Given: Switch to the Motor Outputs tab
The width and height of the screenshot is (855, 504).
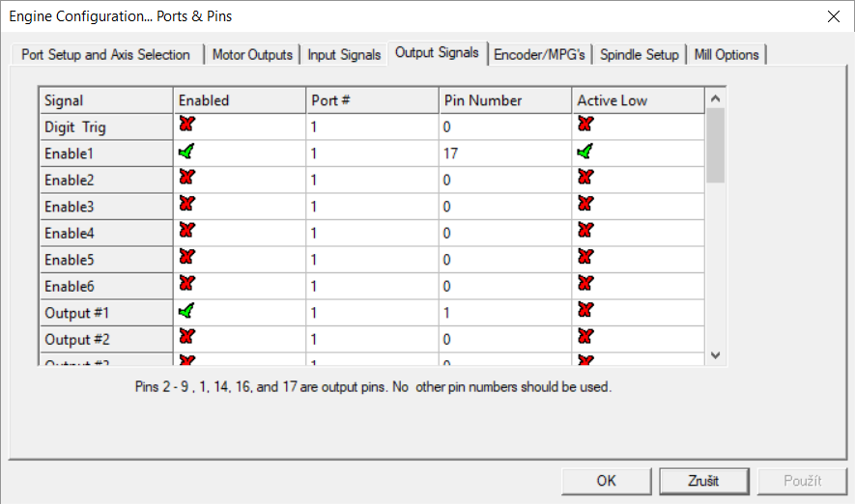Looking at the screenshot, I should 252,55.
